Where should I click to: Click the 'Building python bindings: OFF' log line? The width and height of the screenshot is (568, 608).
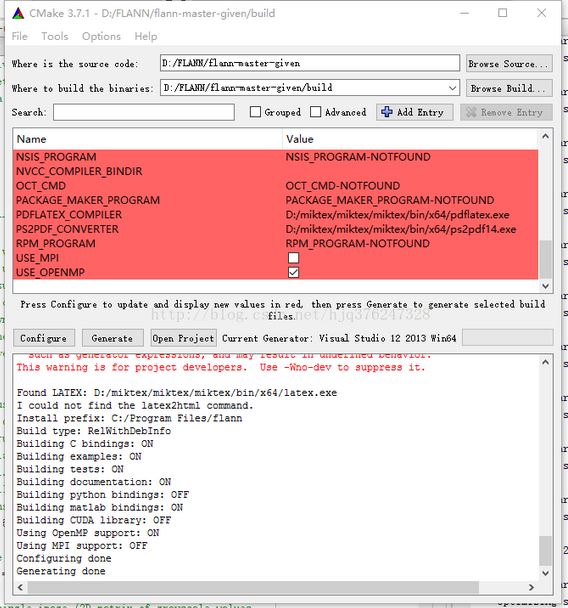pos(102,495)
